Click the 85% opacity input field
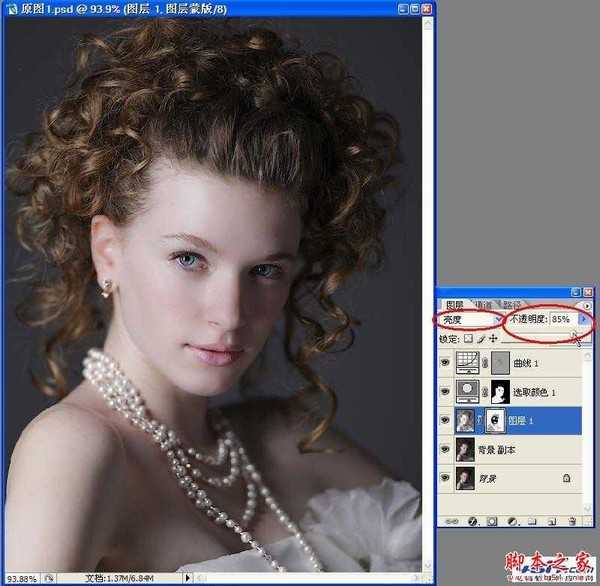Image resolution: width=600 pixels, height=586 pixels. pos(564,319)
